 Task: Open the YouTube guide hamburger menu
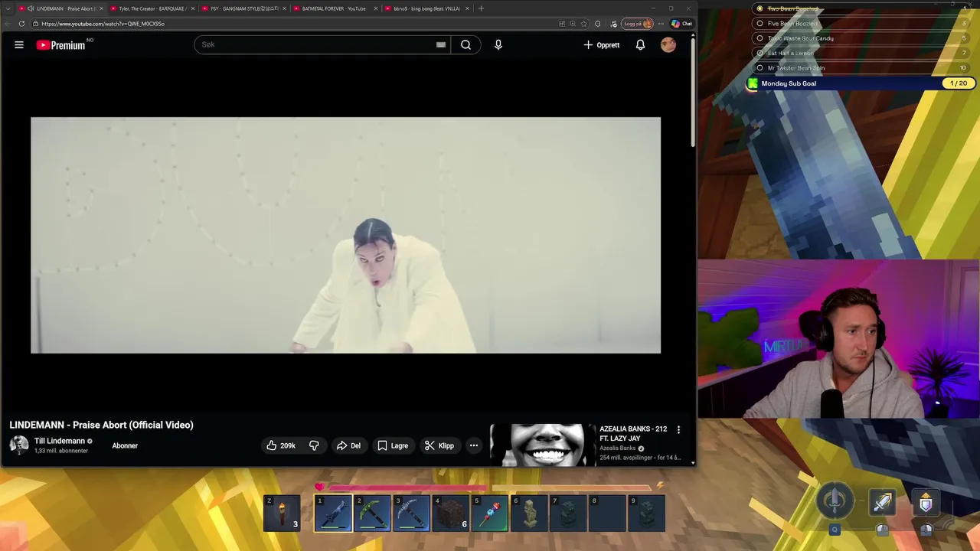[x=19, y=45]
